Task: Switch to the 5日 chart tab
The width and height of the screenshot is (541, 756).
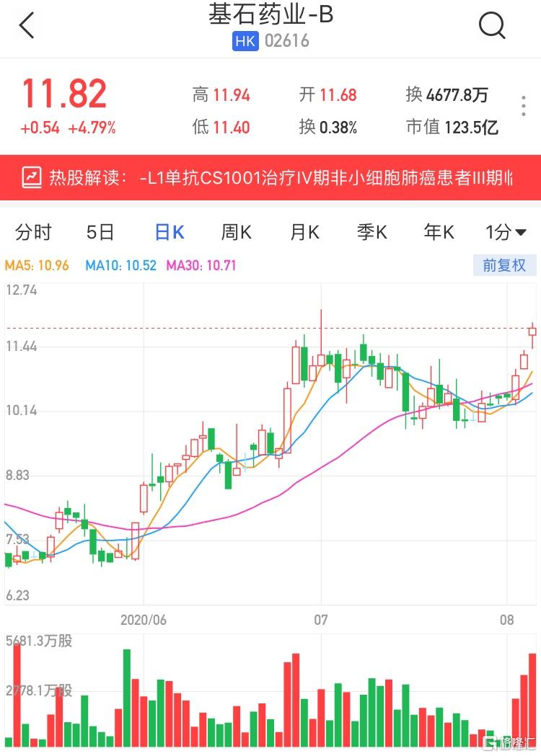Action: click(x=100, y=232)
